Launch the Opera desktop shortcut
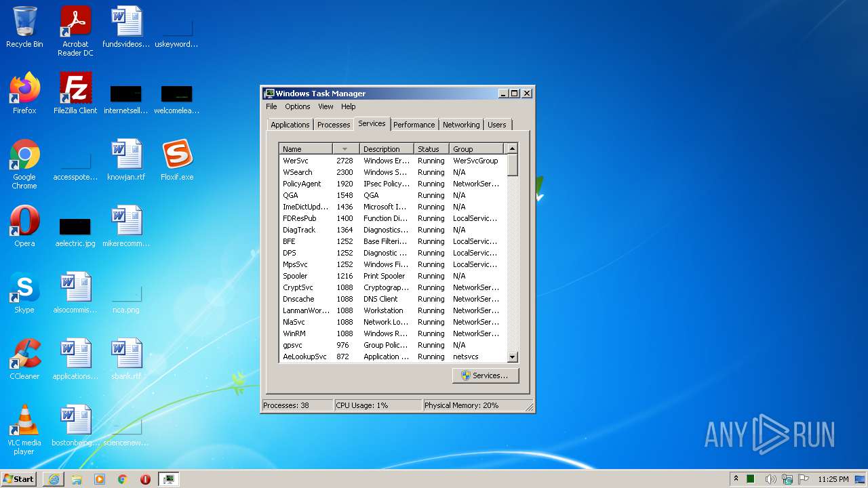The width and height of the screenshot is (868, 488). [24, 226]
